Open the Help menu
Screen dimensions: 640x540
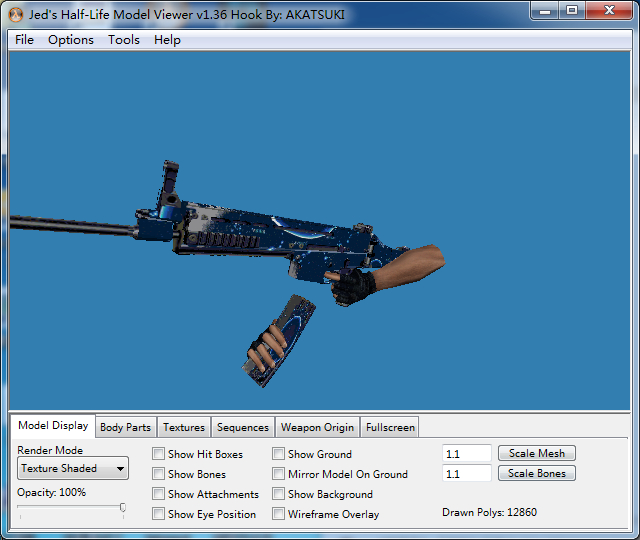(167, 40)
